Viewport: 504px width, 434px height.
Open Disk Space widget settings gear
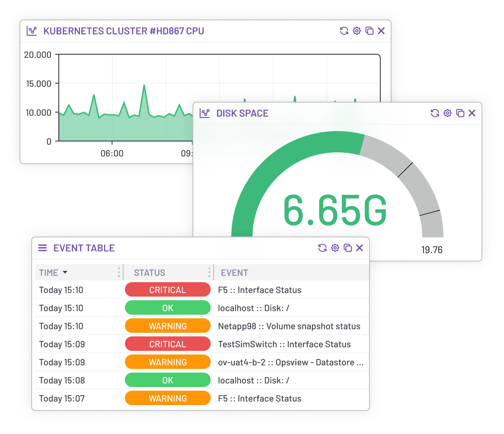tap(448, 113)
